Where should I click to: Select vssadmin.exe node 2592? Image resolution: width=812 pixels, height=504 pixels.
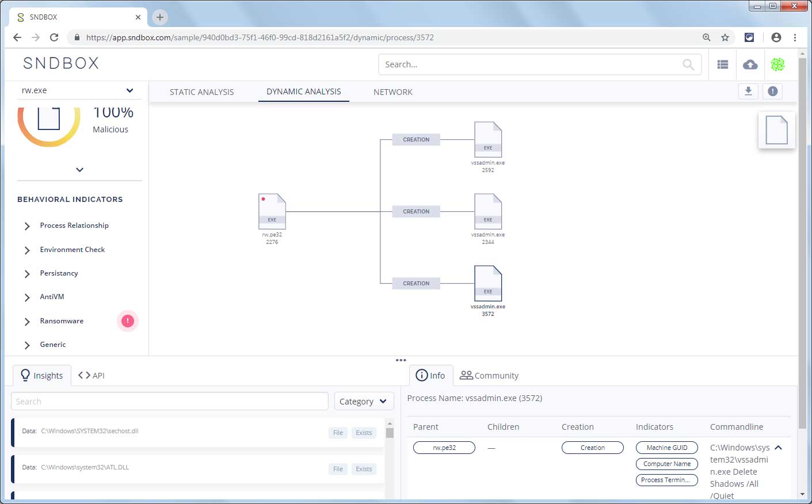click(x=488, y=140)
